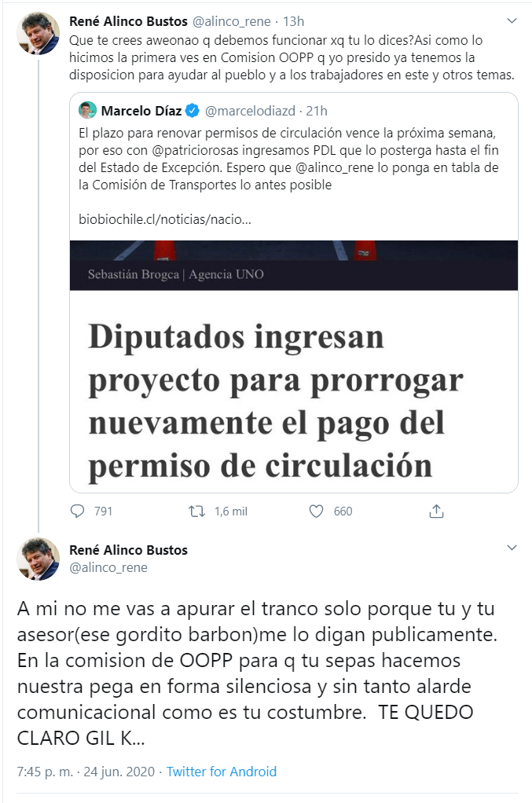Retweet using the icon beside 1,6 mil
The image size is (532, 803).
tap(196, 511)
